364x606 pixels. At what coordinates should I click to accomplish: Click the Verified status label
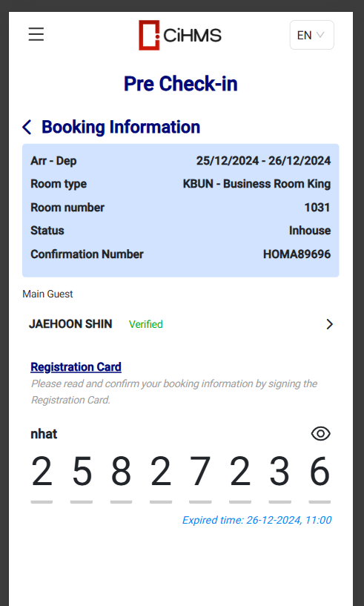[146, 324]
